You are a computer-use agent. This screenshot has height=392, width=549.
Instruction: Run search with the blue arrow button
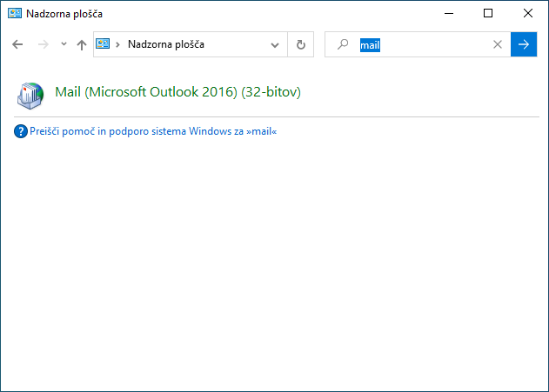[524, 44]
